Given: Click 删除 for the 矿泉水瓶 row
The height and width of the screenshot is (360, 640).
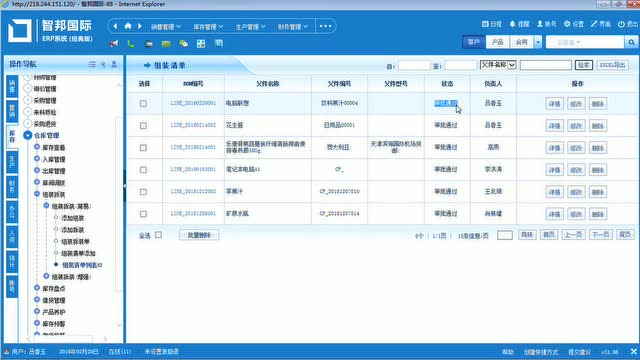Looking at the screenshot, I should [598, 214].
